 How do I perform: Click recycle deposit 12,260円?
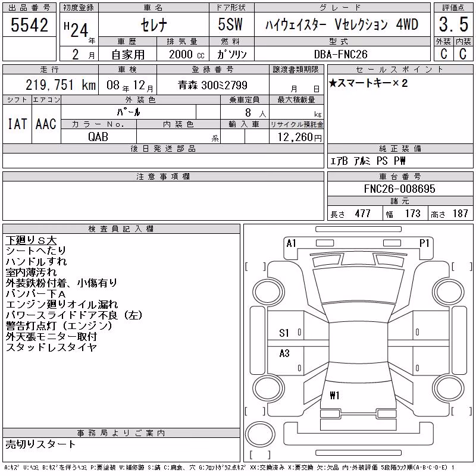coord(299,137)
